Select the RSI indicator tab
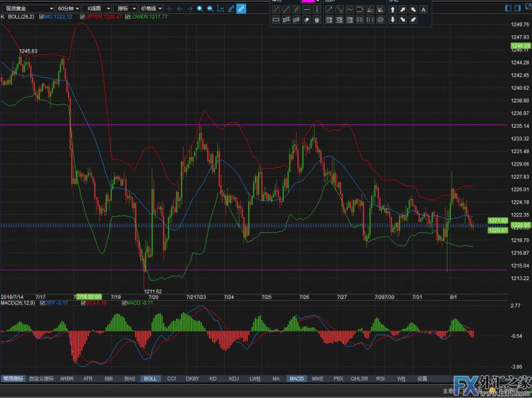 [x=380, y=378]
